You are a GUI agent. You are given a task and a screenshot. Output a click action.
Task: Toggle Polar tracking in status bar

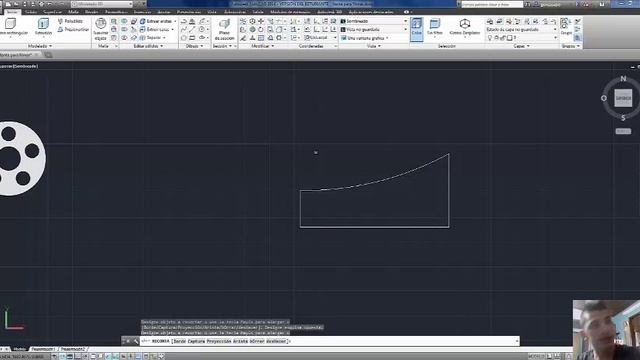tap(85, 356)
